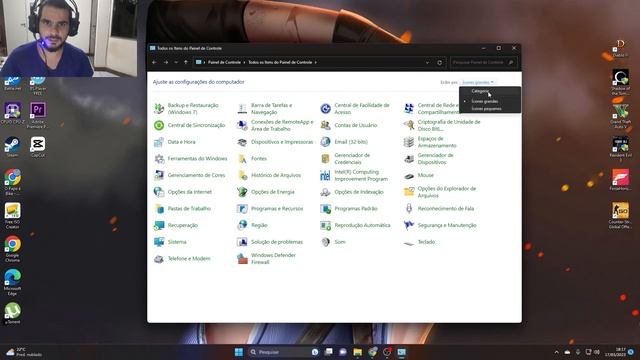Open Teclado settings
Image resolution: width=640 pixels, height=360 pixels.
tap(420, 242)
